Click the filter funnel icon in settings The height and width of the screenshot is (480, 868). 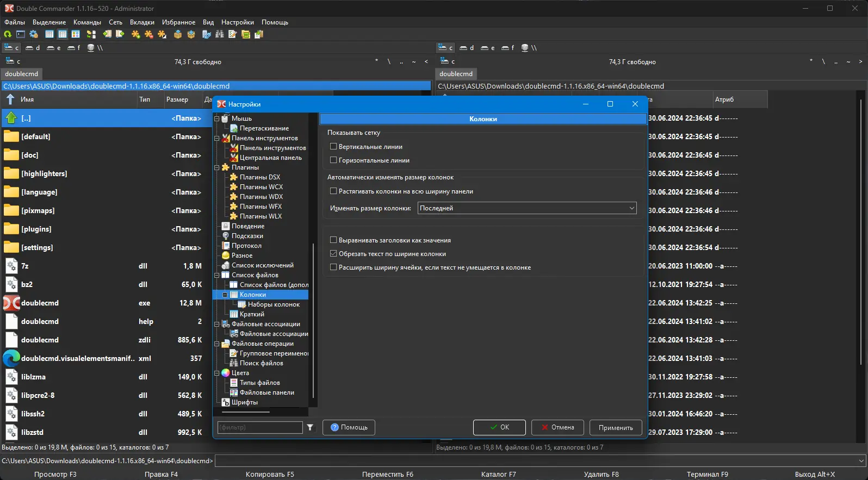click(x=310, y=428)
